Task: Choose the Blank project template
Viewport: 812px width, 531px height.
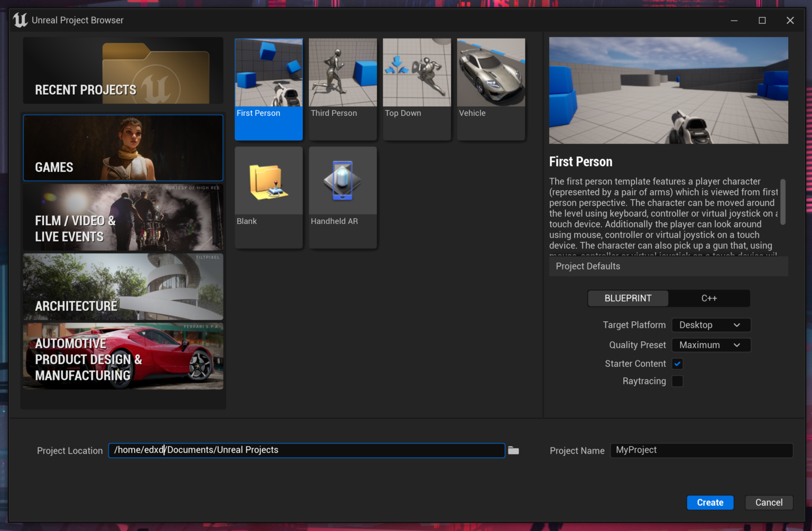Action: (269, 181)
